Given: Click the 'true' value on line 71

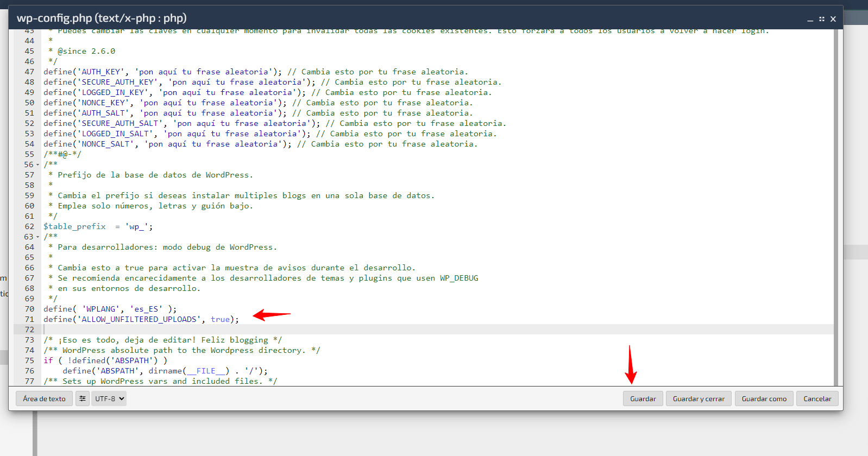Looking at the screenshot, I should tap(221, 319).
